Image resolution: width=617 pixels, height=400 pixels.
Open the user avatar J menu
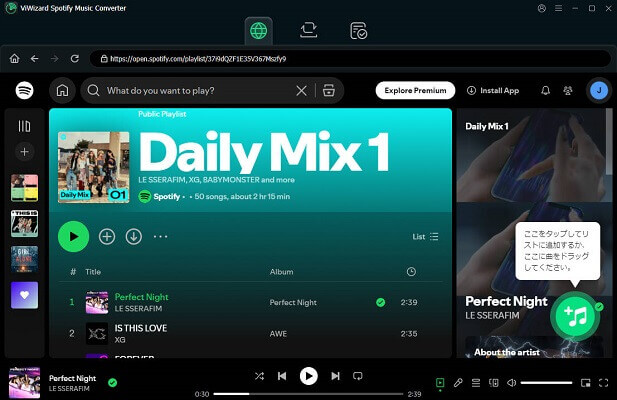click(599, 90)
